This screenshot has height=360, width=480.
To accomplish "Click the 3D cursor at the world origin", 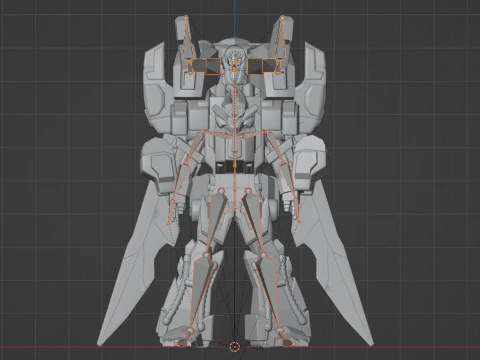I will coord(234,347).
